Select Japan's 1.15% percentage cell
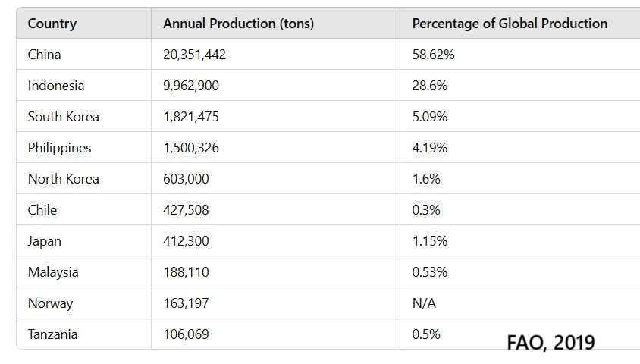This screenshot has height=364, width=640. coord(430,241)
